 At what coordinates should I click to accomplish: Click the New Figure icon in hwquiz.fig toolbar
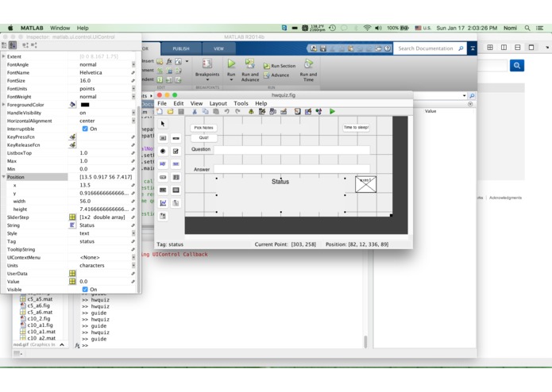tap(160, 111)
